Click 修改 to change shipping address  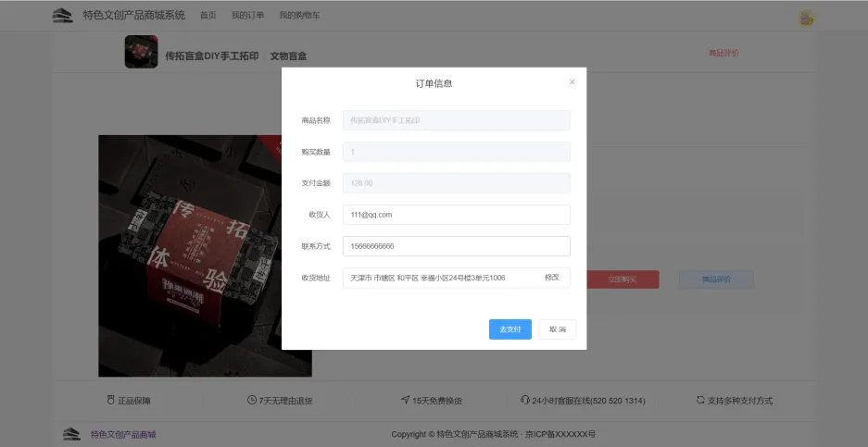(x=552, y=278)
